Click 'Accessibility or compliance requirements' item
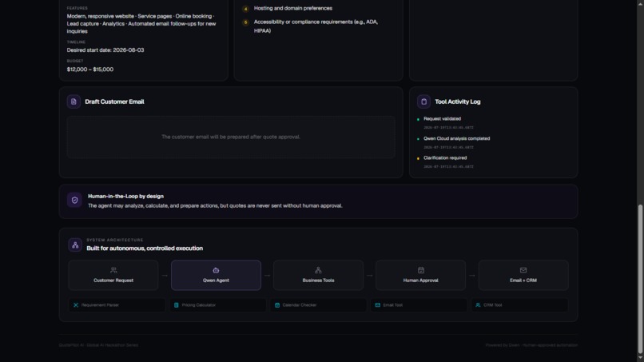Image resolution: width=644 pixels, height=362 pixels. click(316, 26)
